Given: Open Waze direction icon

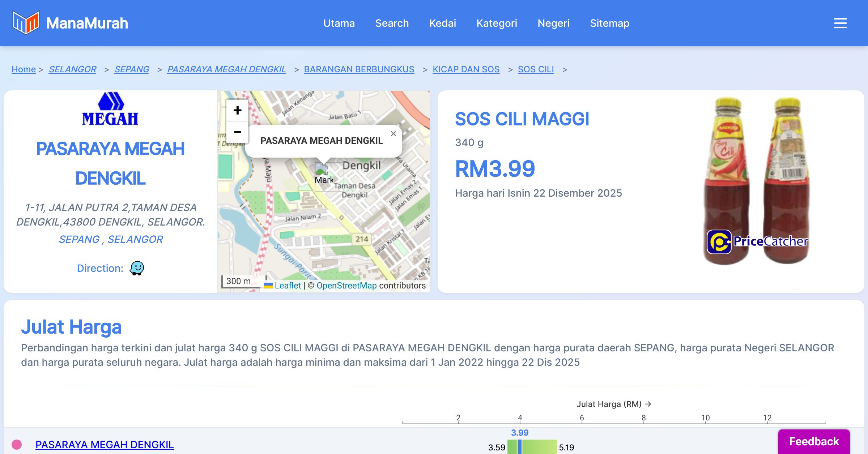Looking at the screenshot, I should (x=137, y=268).
